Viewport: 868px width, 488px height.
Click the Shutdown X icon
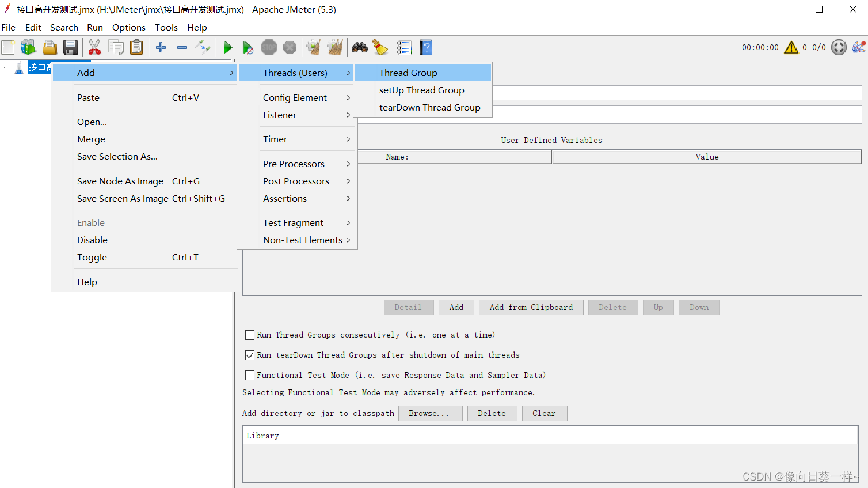[290, 47]
